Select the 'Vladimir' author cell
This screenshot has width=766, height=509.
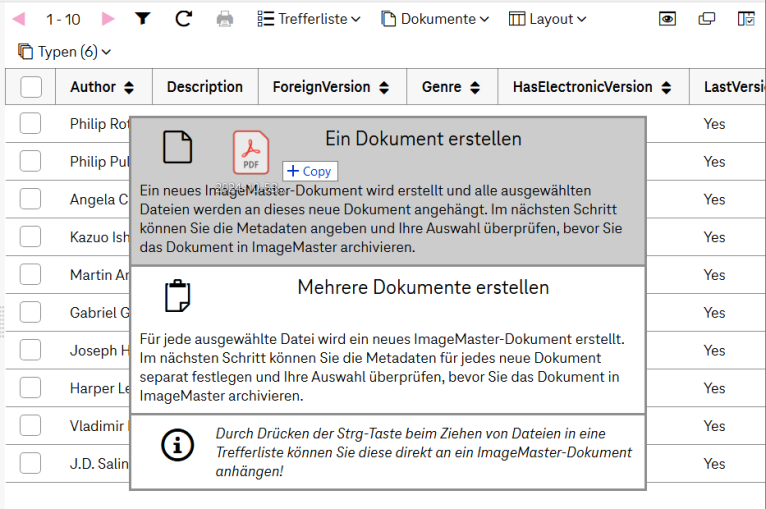[97, 426]
